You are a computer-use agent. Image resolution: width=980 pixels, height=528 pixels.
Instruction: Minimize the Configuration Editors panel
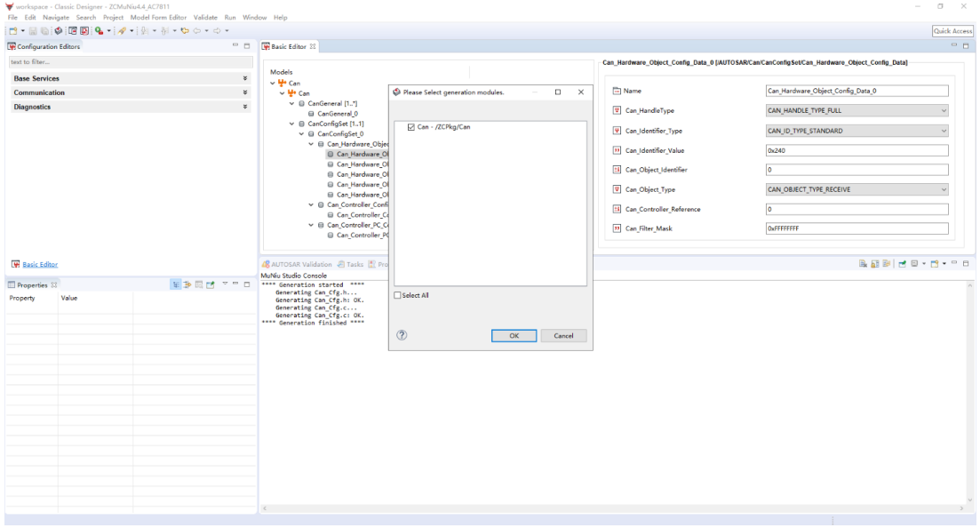point(235,46)
